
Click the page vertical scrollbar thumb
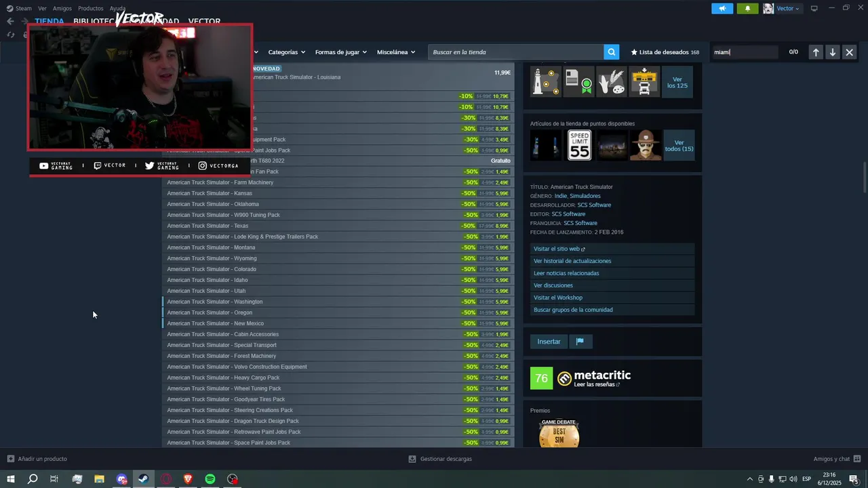tap(865, 178)
